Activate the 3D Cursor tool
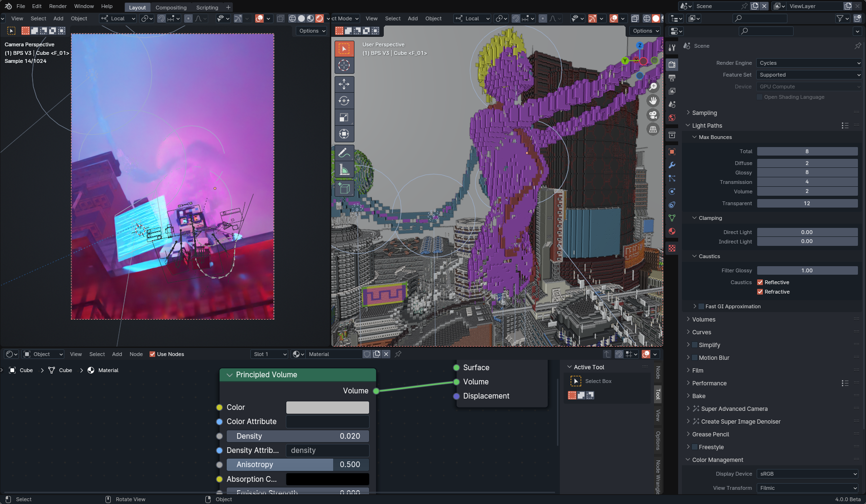The image size is (866, 504). (x=344, y=65)
